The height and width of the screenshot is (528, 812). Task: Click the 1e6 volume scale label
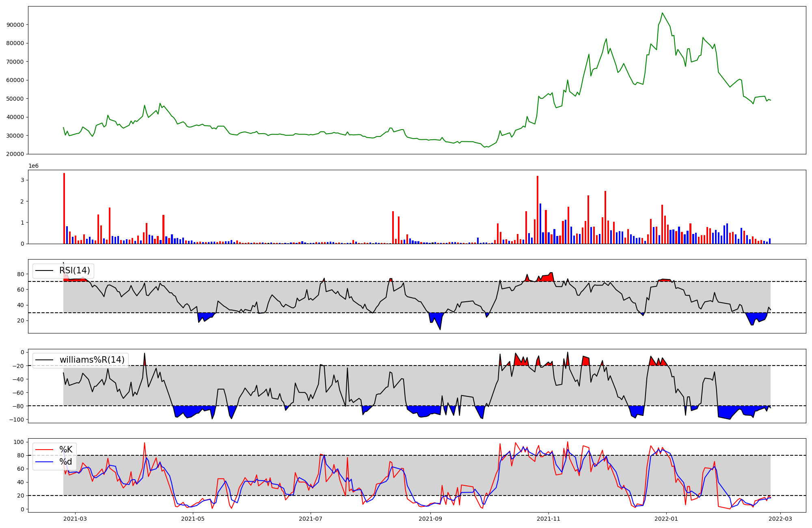click(33, 166)
